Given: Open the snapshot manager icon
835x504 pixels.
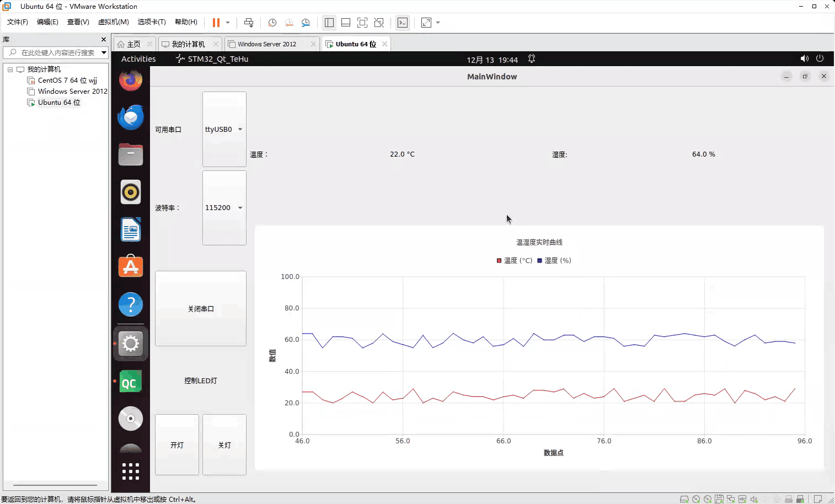Looking at the screenshot, I should tap(306, 23).
